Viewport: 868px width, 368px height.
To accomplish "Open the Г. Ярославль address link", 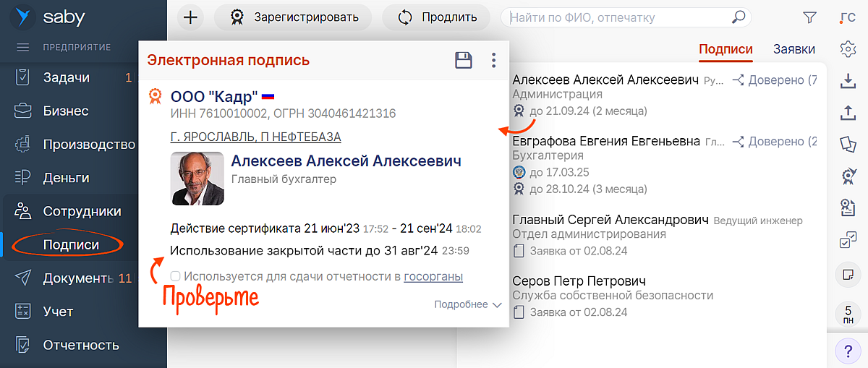I will click(x=255, y=137).
